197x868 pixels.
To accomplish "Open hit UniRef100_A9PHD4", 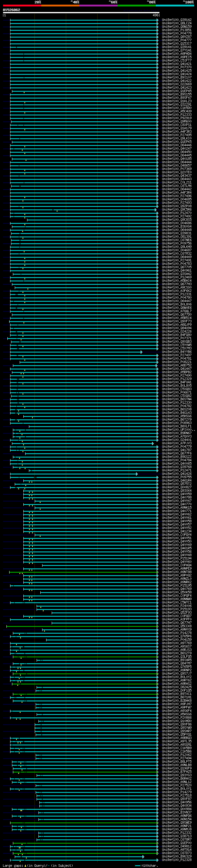I will pos(177,54).
